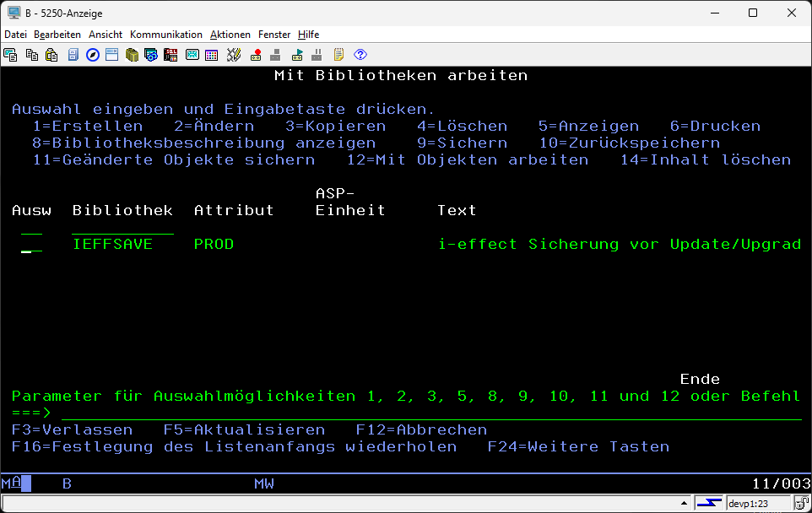Click the Copy icon in the toolbar
This screenshot has width=812, height=513.
click(x=31, y=55)
